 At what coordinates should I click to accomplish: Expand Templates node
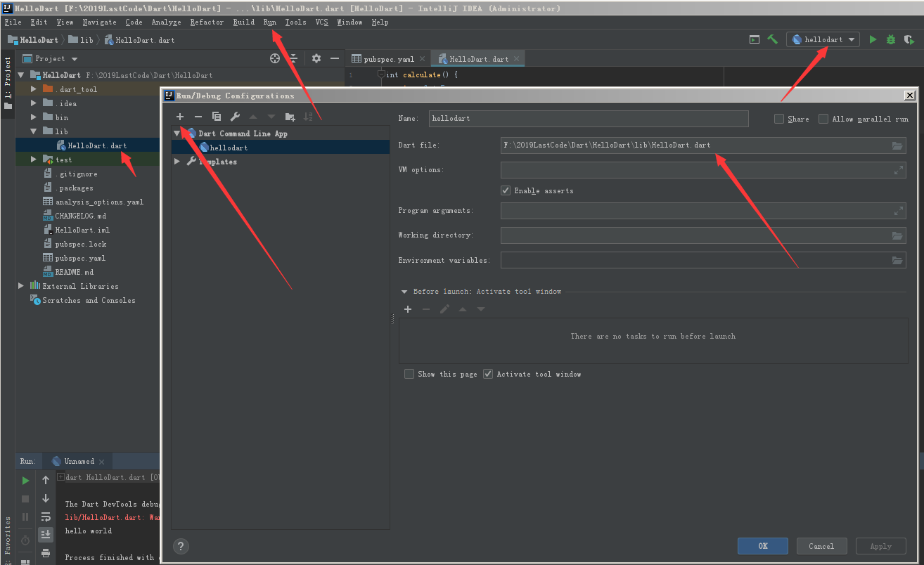[177, 162]
